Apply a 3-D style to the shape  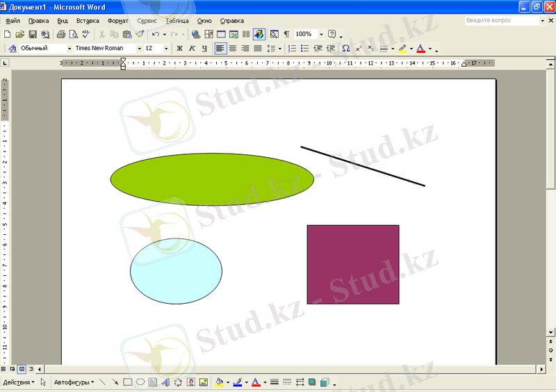325,382
